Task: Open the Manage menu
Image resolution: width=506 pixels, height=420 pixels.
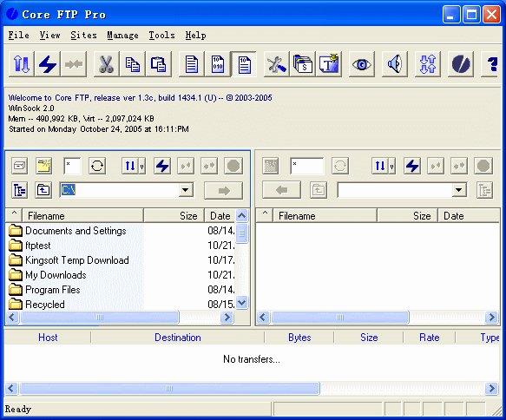Action: click(122, 36)
